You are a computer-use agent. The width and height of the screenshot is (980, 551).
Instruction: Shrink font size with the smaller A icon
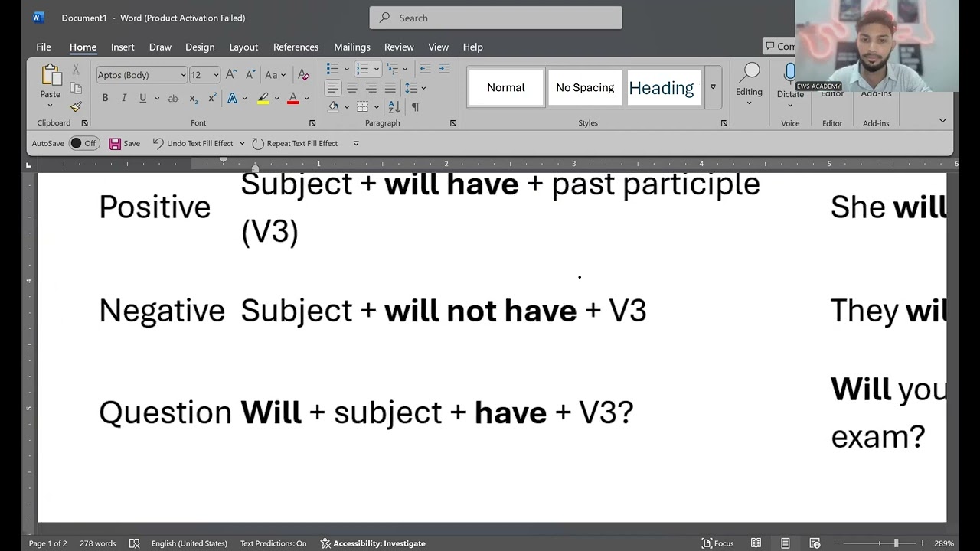tap(250, 75)
